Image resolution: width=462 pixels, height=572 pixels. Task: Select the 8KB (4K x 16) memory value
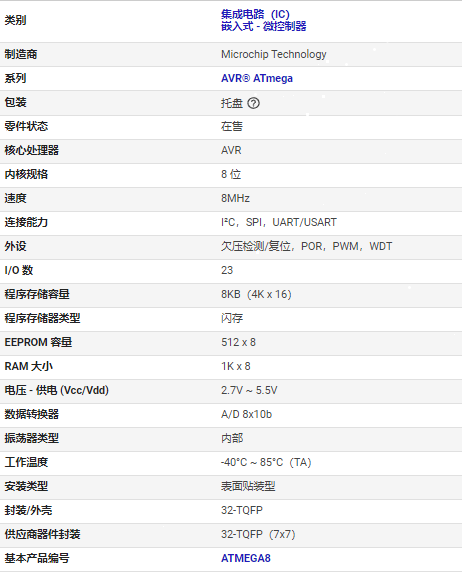(x=256, y=294)
